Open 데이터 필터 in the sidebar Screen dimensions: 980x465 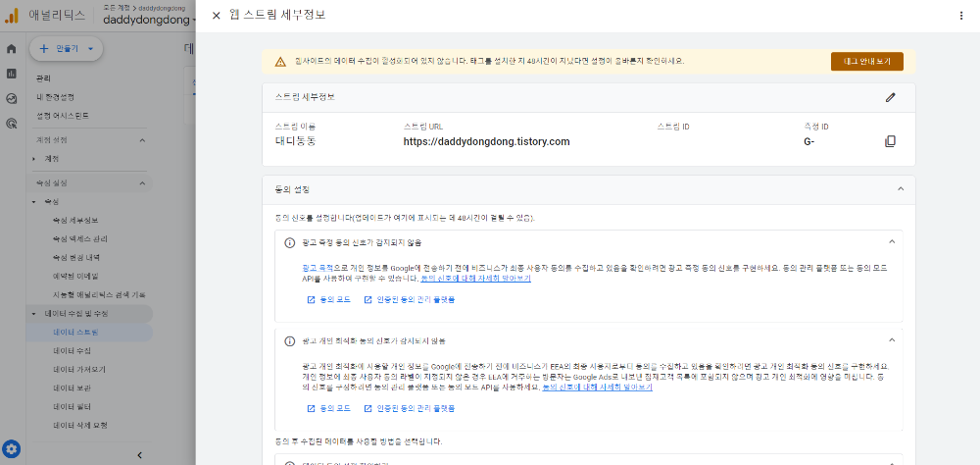72,407
